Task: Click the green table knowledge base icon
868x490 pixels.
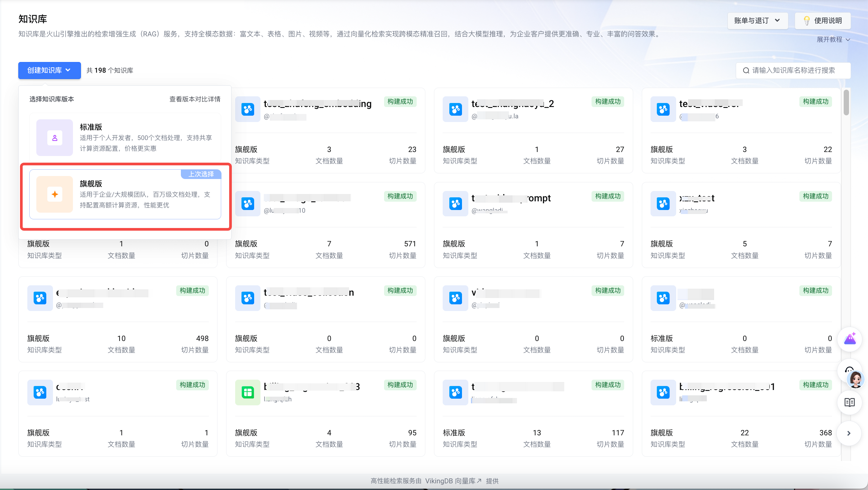Action: point(248,393)
